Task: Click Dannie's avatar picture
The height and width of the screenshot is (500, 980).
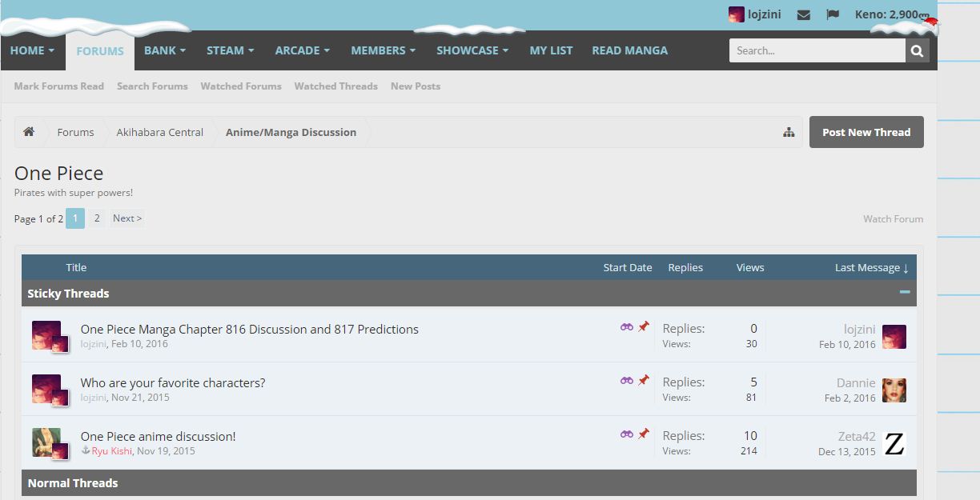Action: pyautogui.click(x=894, y=390)
